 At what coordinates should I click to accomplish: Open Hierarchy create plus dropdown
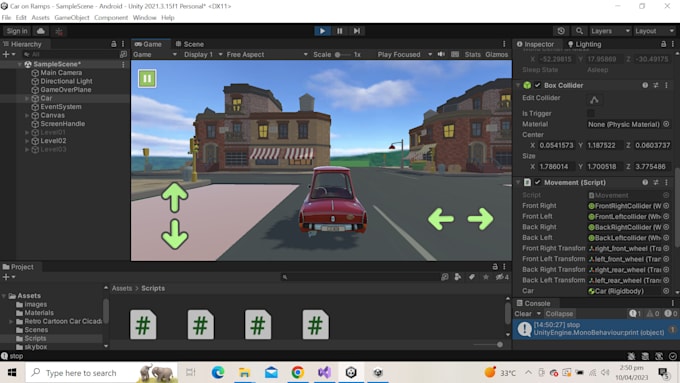point(9,54)
